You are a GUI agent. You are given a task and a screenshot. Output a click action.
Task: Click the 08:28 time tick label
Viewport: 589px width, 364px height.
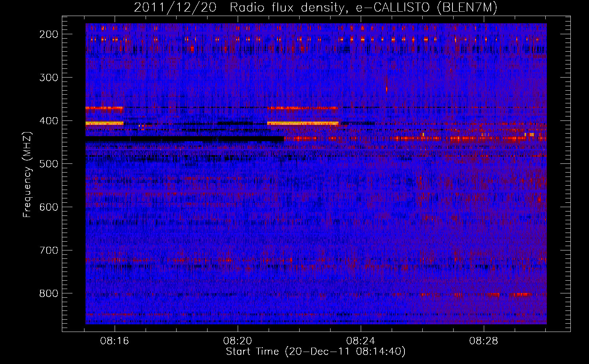click(484, 341)
